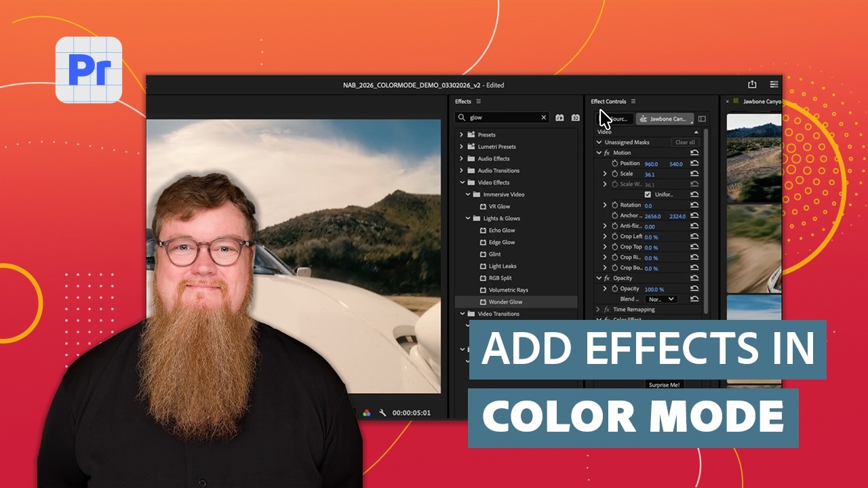Reset the Rotation parameter with its arrow
The image size is (868, 488).
coord(694,205)
